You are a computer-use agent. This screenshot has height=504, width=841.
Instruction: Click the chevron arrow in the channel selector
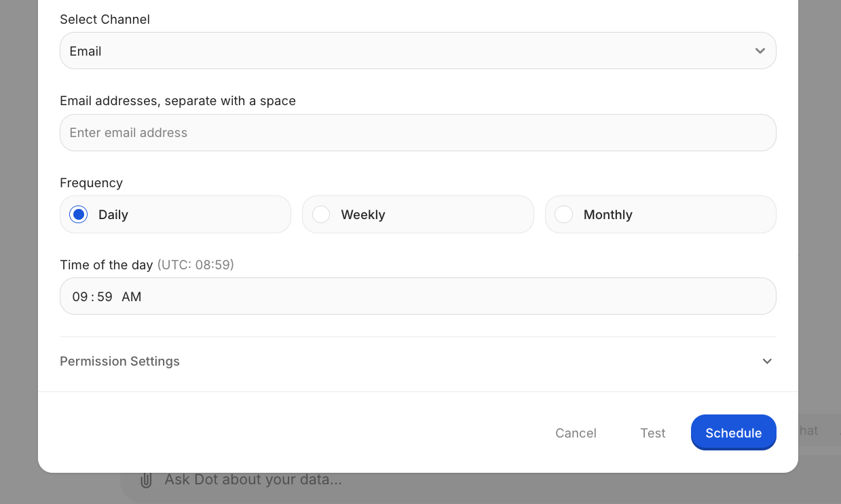tap(760, 51)
